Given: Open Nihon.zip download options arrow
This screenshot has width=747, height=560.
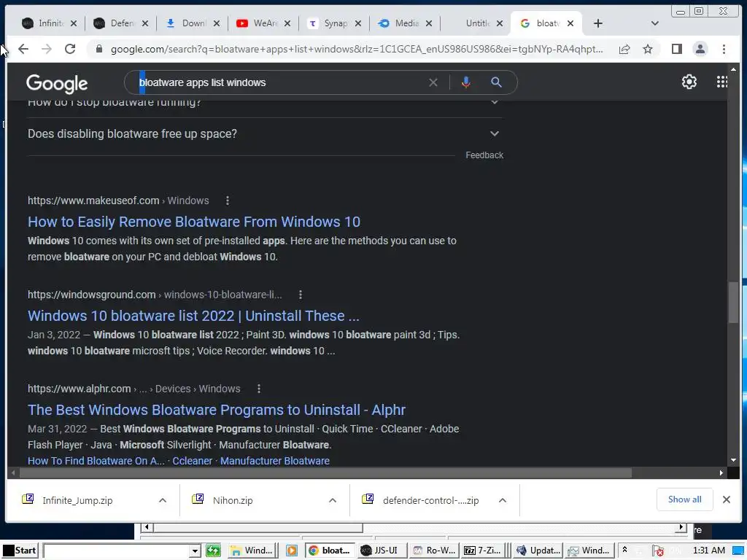Looking at the screenshot, I should click(333, 500).
